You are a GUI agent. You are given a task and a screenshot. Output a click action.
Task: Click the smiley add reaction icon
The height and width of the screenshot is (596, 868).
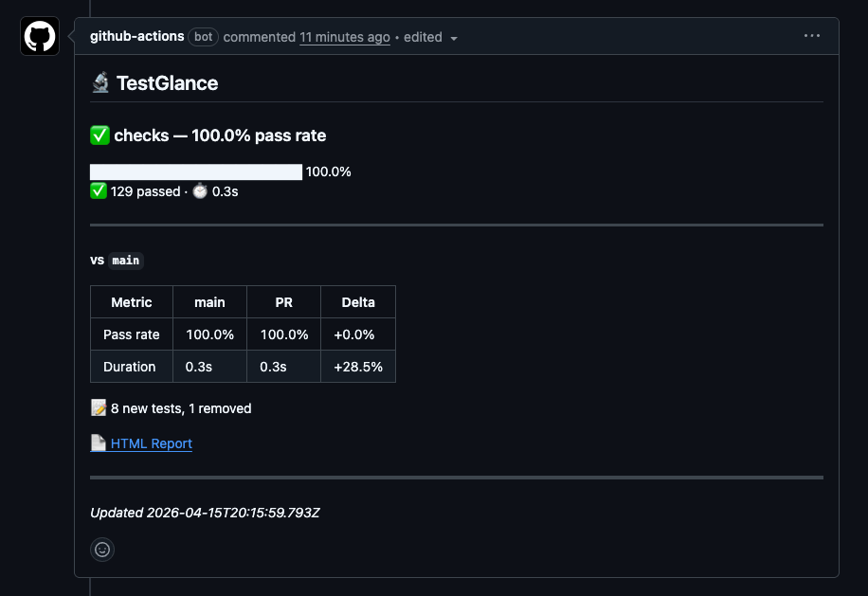102,550
